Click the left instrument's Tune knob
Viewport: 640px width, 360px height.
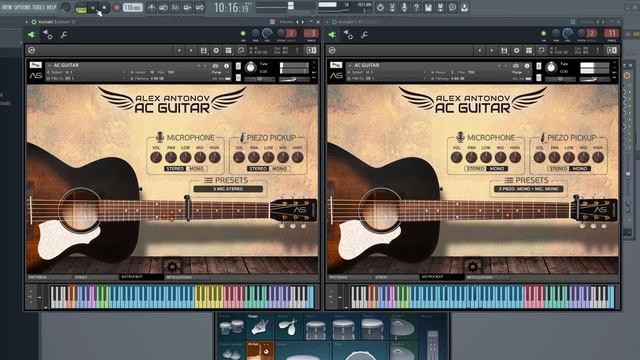click(x=251, y=67)
